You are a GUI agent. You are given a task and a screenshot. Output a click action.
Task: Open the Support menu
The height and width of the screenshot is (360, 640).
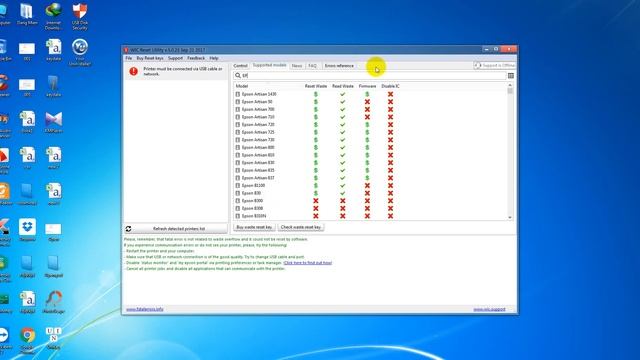(x=176, y=58)
